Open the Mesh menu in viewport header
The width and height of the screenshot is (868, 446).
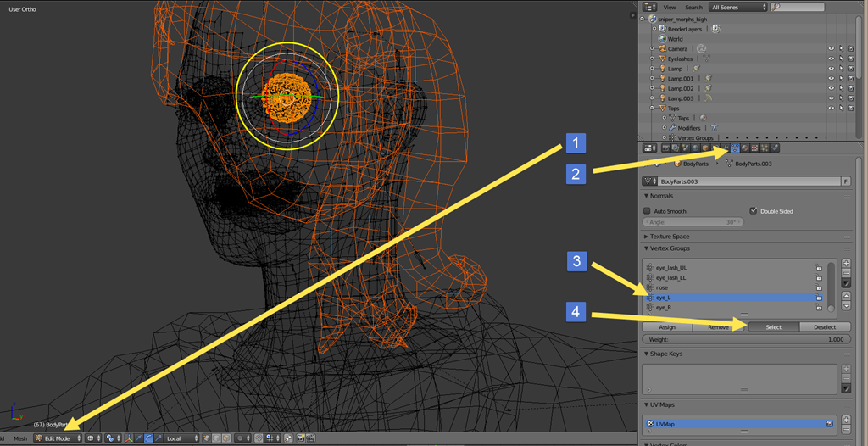[20, 438]
